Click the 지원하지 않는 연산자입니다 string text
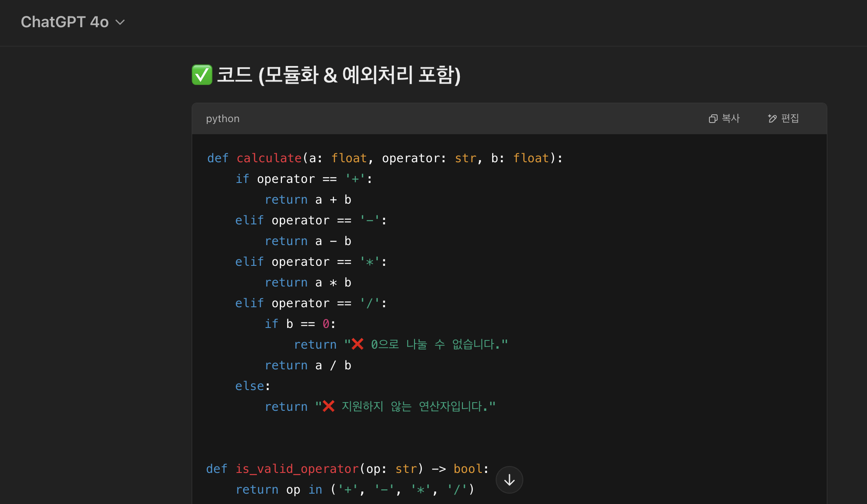 [418, 406]
